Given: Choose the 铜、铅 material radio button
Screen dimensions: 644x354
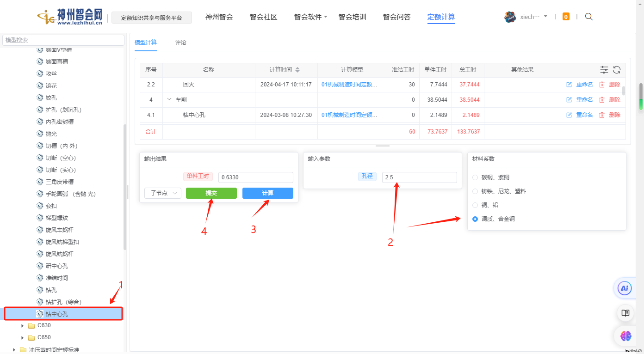Looking at the screenshot, I should click(x=475, y=205).
